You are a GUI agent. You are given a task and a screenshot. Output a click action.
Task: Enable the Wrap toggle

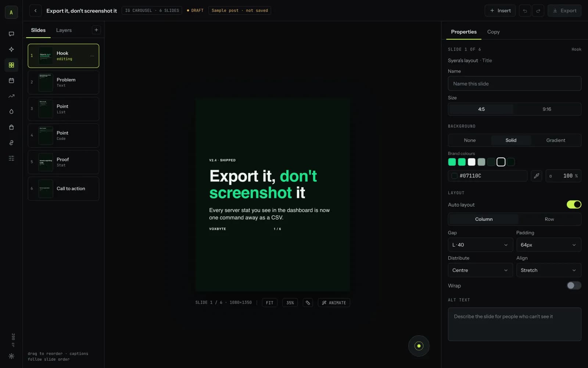tap(574, 286)
